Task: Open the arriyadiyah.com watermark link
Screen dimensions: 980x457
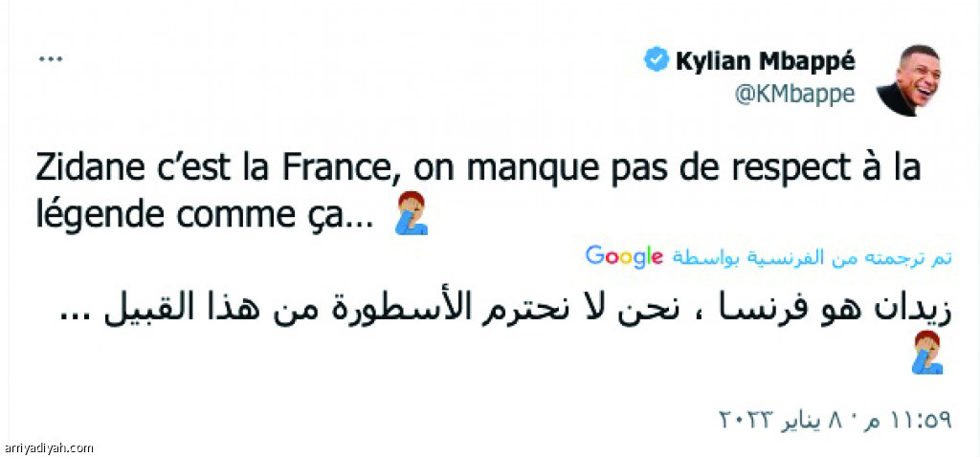Action: point(49,447)
